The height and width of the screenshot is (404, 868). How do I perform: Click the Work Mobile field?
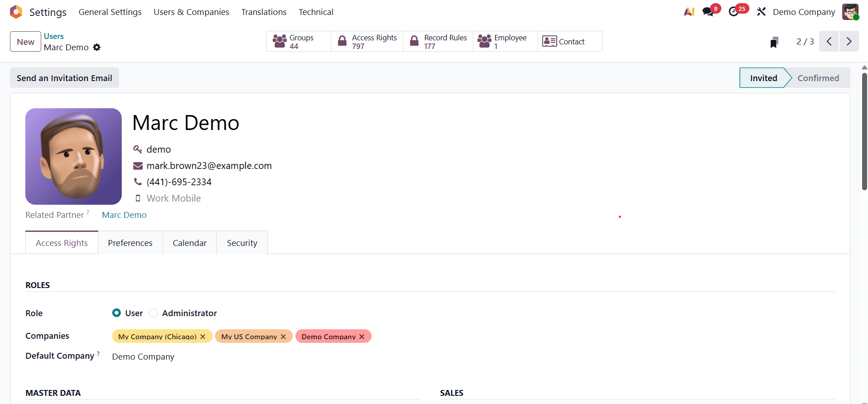click(174, 198)
